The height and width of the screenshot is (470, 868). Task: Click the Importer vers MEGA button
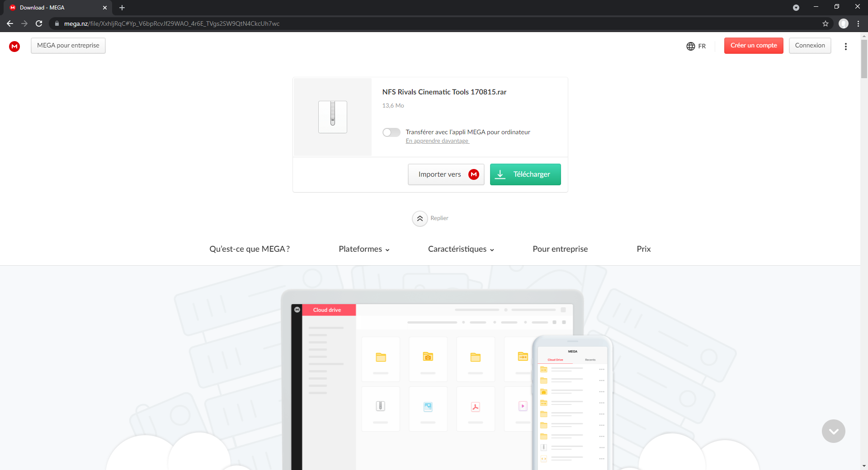coord(446,174)
